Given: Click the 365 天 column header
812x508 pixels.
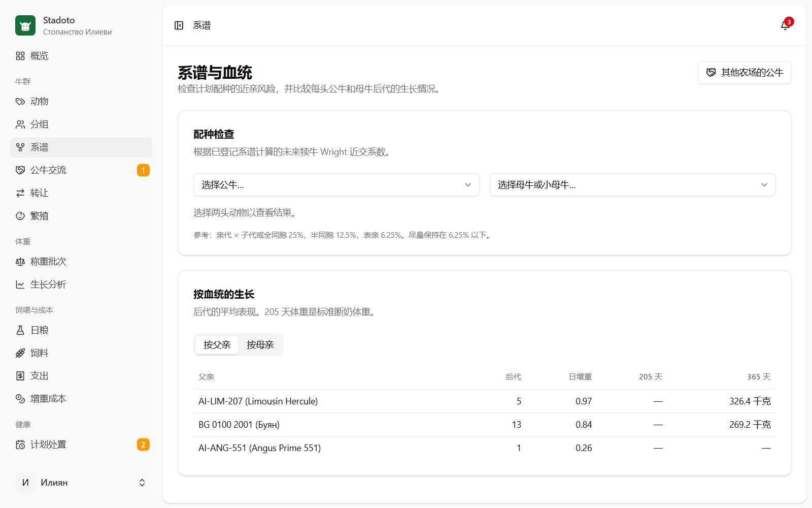Looking at the screenshot, I should point(759,377).
